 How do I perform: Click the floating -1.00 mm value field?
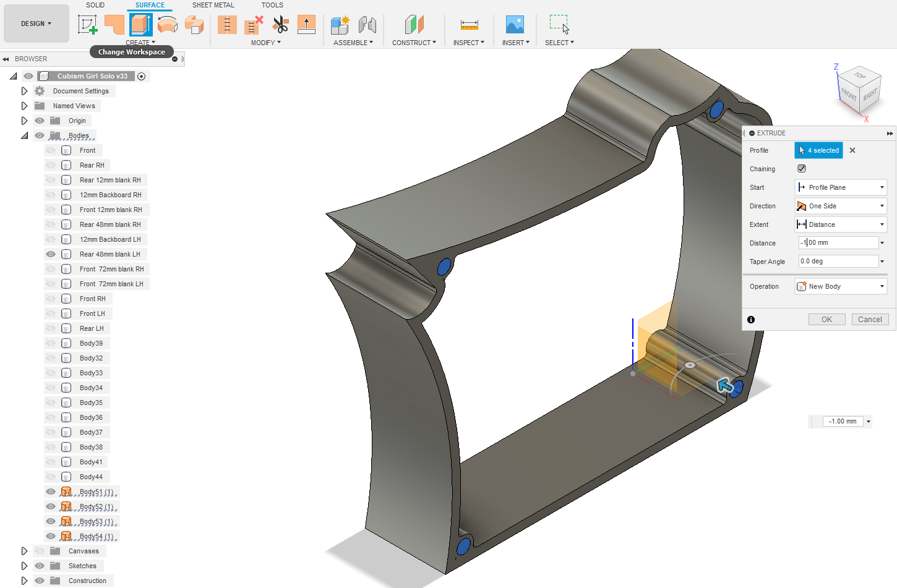coord(843,422)
